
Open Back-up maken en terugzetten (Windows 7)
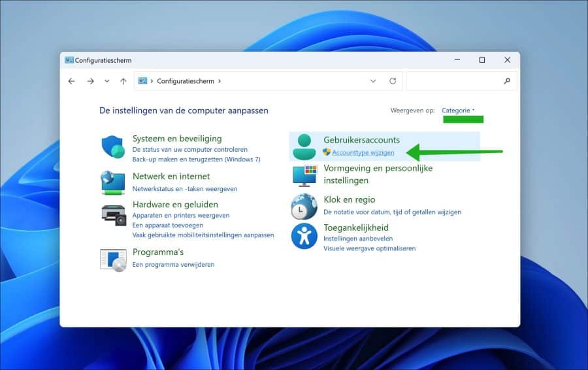click(x=196, y=159)
